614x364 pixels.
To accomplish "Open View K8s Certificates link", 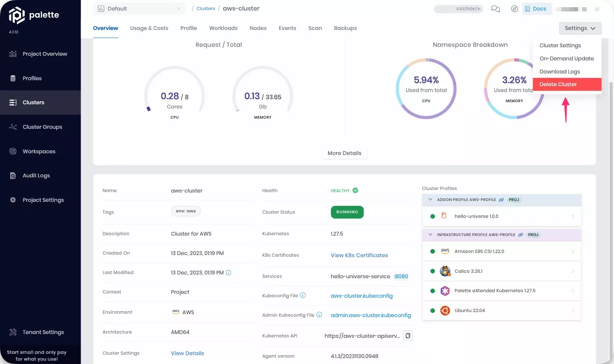I will (x=359, y=255).
